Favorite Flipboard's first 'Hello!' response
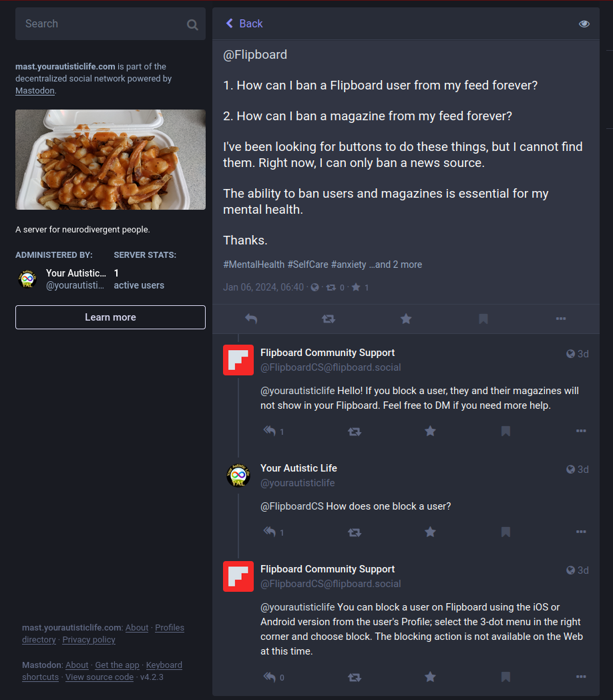This screenshot has height=700, width=613. tap(430, 431)
